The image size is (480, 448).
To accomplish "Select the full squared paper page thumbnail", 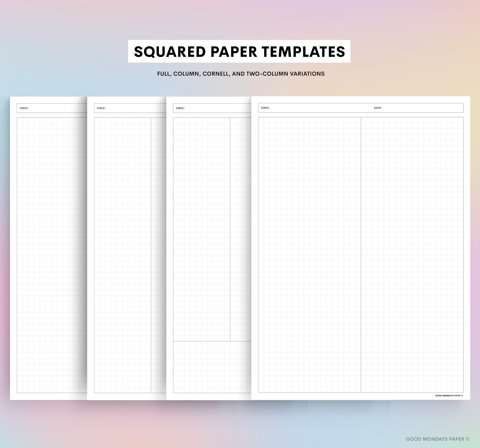I will click(49, 248).
